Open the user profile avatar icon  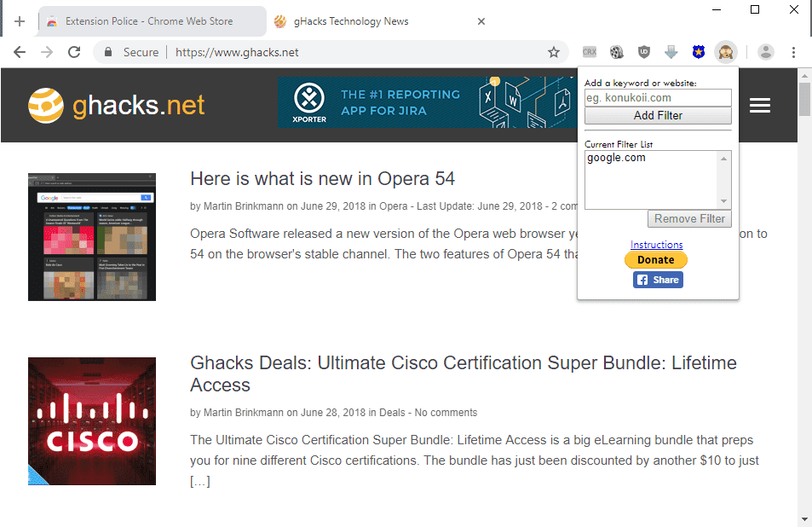coord(765,52)
